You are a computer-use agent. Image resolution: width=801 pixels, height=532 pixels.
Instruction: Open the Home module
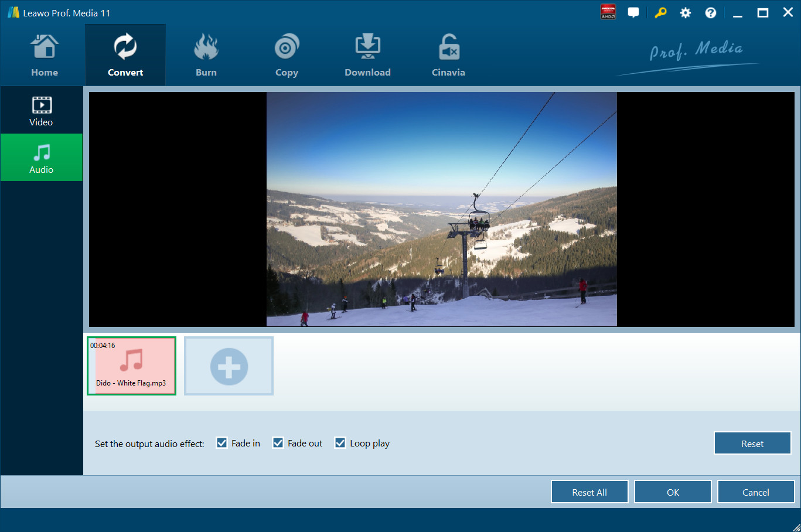click(x=45, y=56)
